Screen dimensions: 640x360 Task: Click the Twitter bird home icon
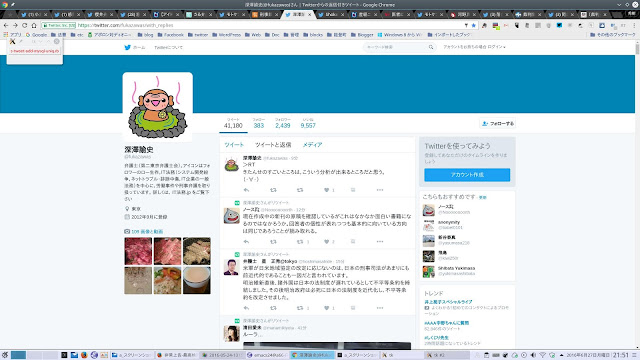point(127,47)
